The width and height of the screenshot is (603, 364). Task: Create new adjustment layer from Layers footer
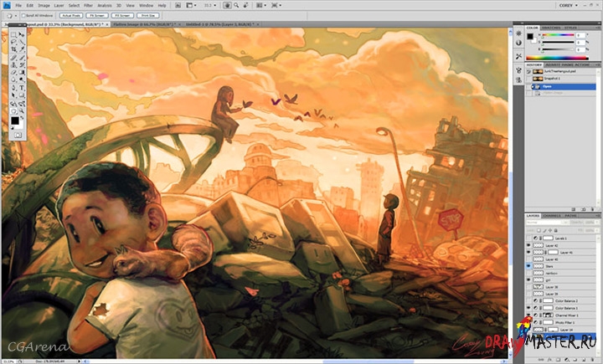pyautogui.click(x=566, y=359)
